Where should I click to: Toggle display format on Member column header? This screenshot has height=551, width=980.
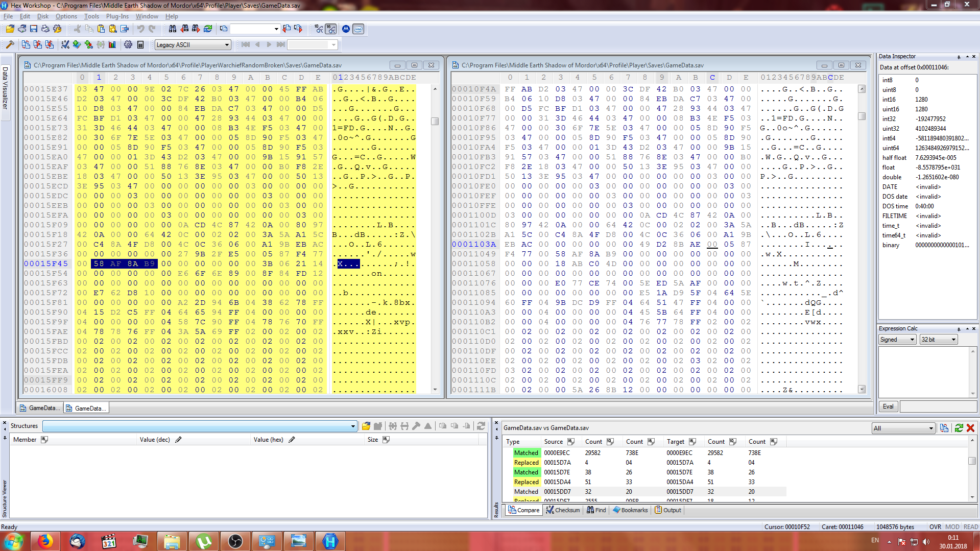(44, 440)
